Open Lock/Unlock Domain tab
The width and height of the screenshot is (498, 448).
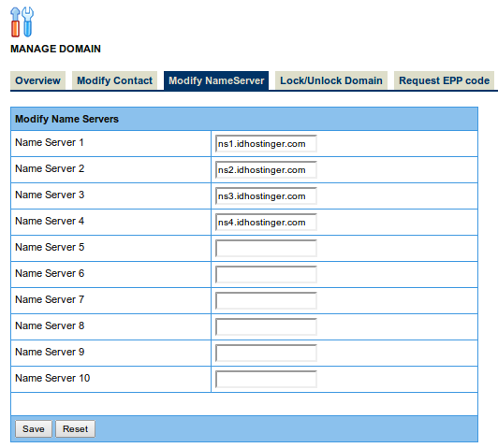tap(331, 80)
